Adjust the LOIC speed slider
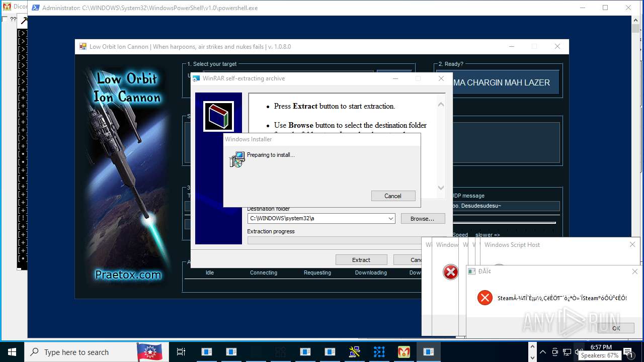The height and width of the screenshot is (362, 644). [505, 223]
